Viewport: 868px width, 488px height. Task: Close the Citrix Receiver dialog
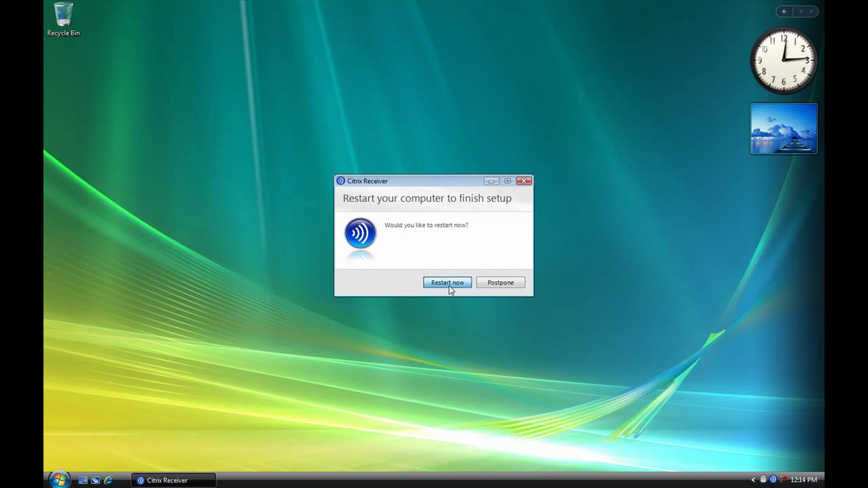click(x=524, y=181)
